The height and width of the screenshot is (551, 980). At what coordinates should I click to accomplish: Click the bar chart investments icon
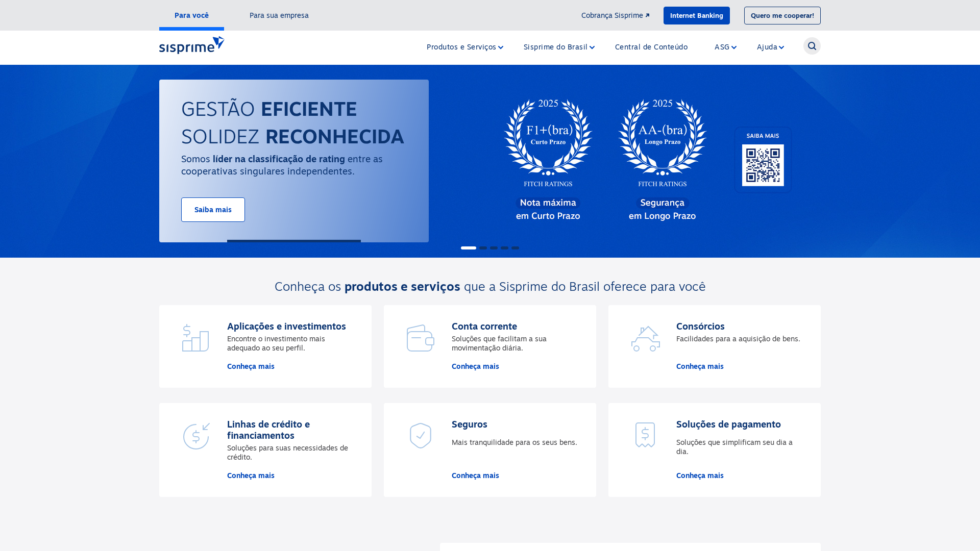tap(195, 338)
